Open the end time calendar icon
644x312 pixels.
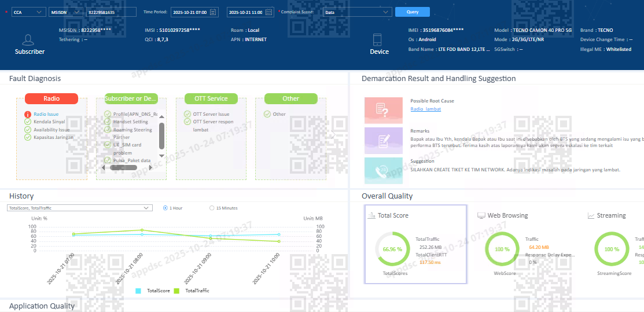point(268,12)
